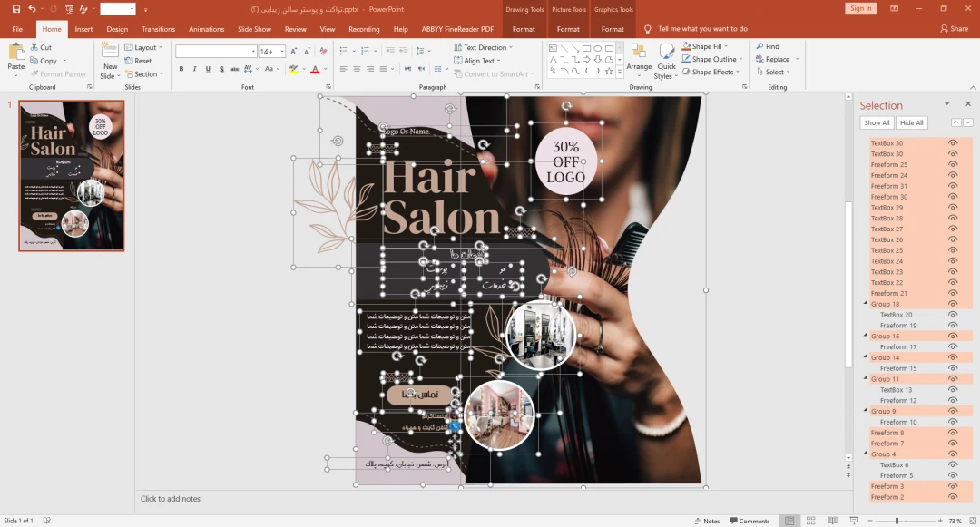Screen dimensions: 980x527
Task: Click the text highlight color icon
Action: tap(294, 69)
